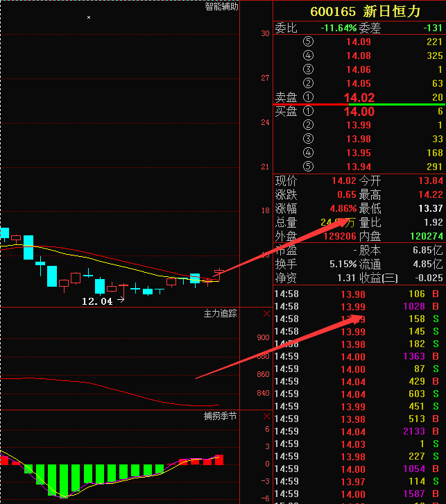
Task: Click the tallest green bar in 捕捞季节 chart
Action: coord(64,479)
